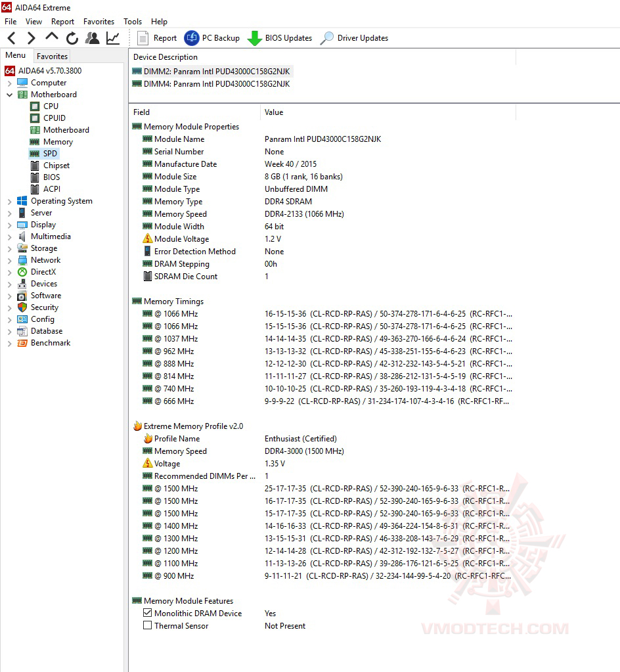Select the CPU item icon in tree
The width and height of the screenshot is (620, 672).
pyautogui.click(x=35, y=106)
